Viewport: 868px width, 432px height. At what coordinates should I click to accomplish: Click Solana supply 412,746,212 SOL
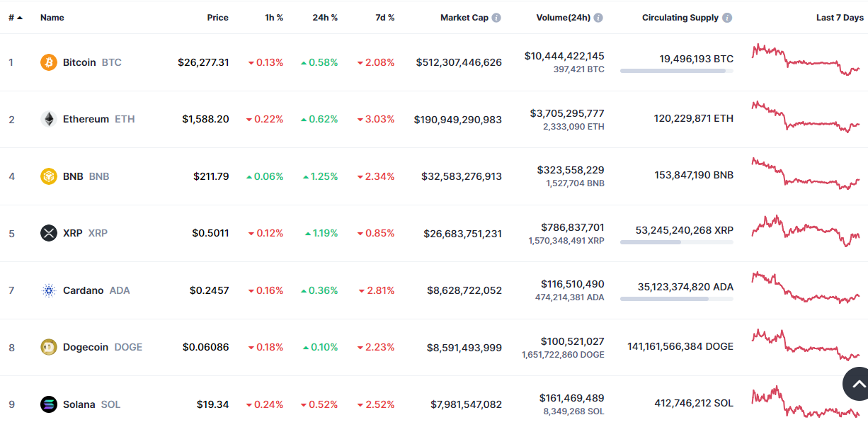[x=694, y=403]
